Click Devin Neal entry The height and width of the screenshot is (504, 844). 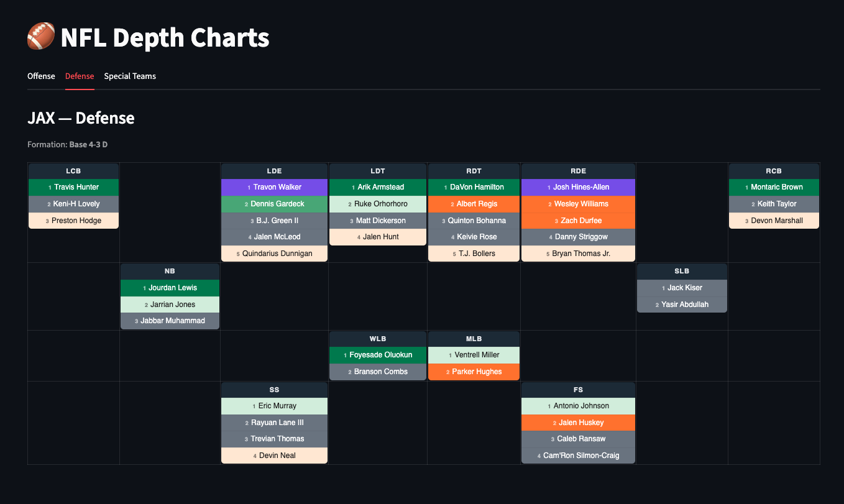274,456
